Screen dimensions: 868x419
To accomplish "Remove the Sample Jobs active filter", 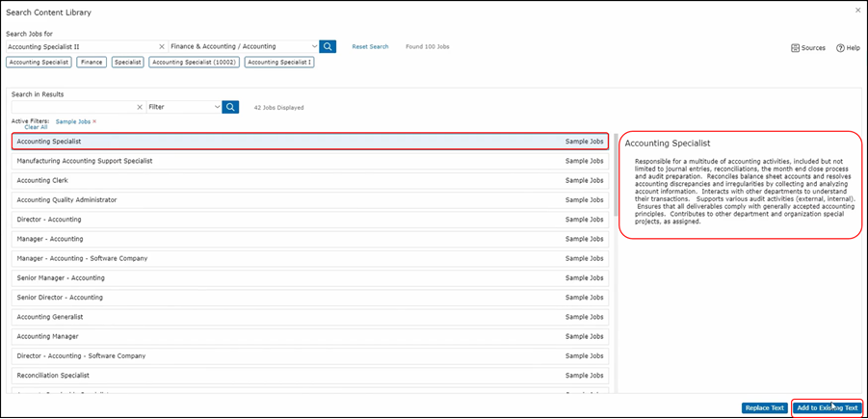I will pos(94,121).
